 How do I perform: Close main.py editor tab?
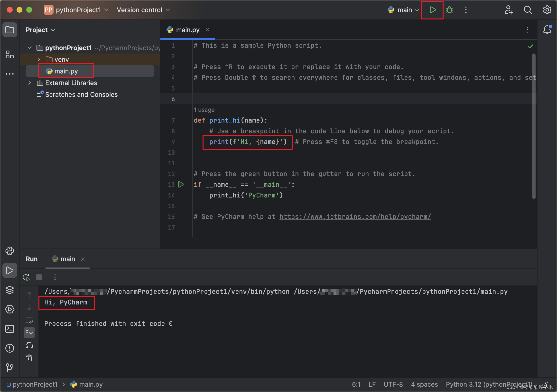207,30
